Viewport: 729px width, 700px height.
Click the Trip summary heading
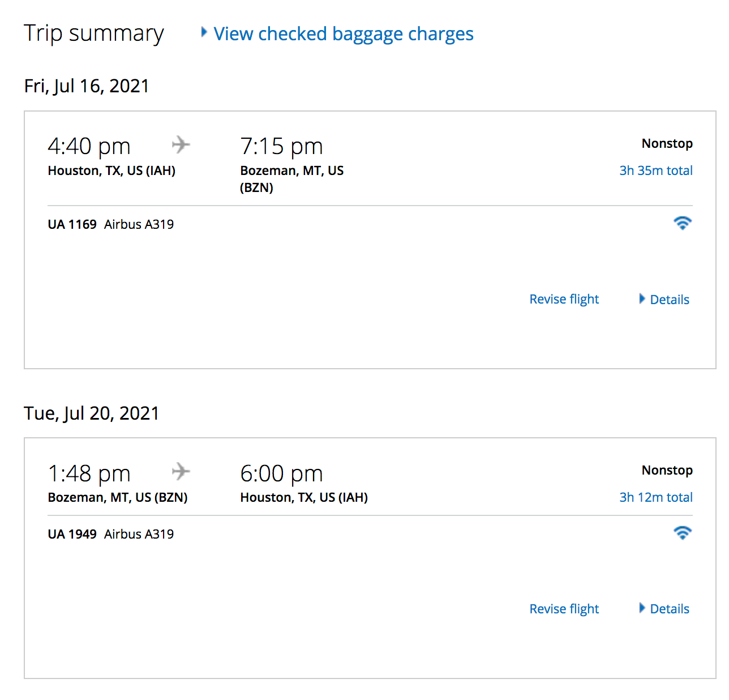click(x=94, y=33)
